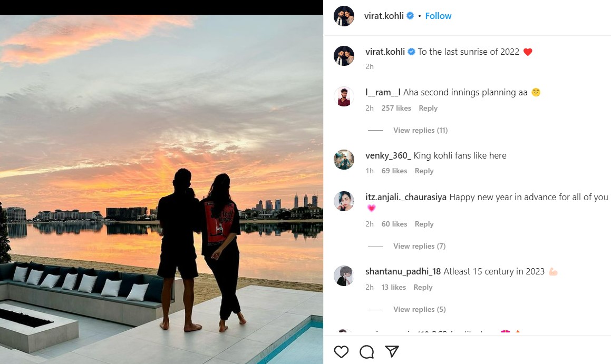Click itz.anjali._chaurasiya commenter avatar

click(344, 201)
